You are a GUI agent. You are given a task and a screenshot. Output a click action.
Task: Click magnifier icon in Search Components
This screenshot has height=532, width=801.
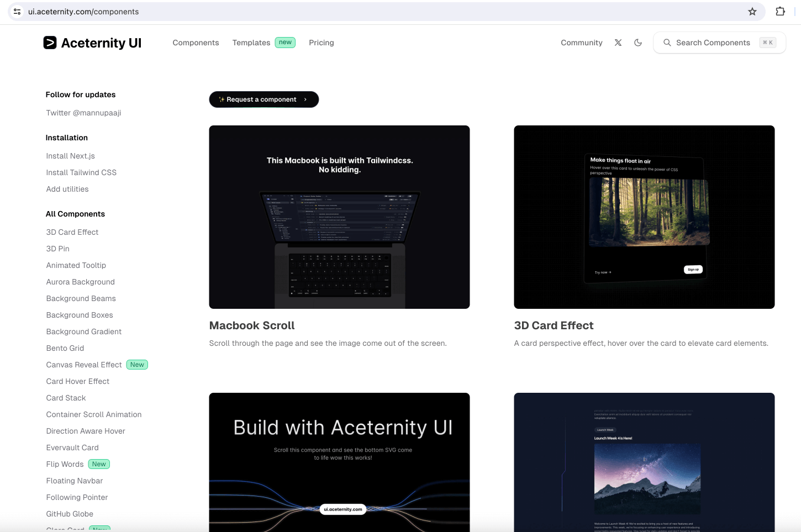pos(667,43)
